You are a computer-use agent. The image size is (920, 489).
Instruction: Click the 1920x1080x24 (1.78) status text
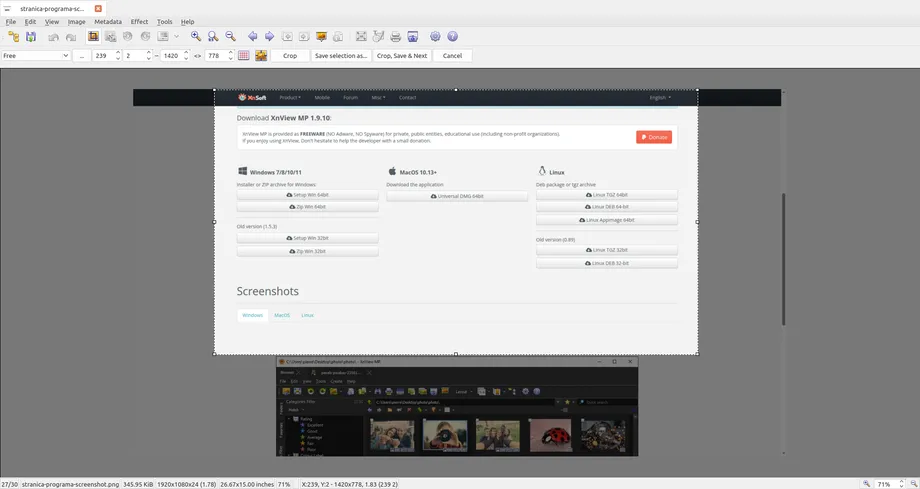click(187, 484)
